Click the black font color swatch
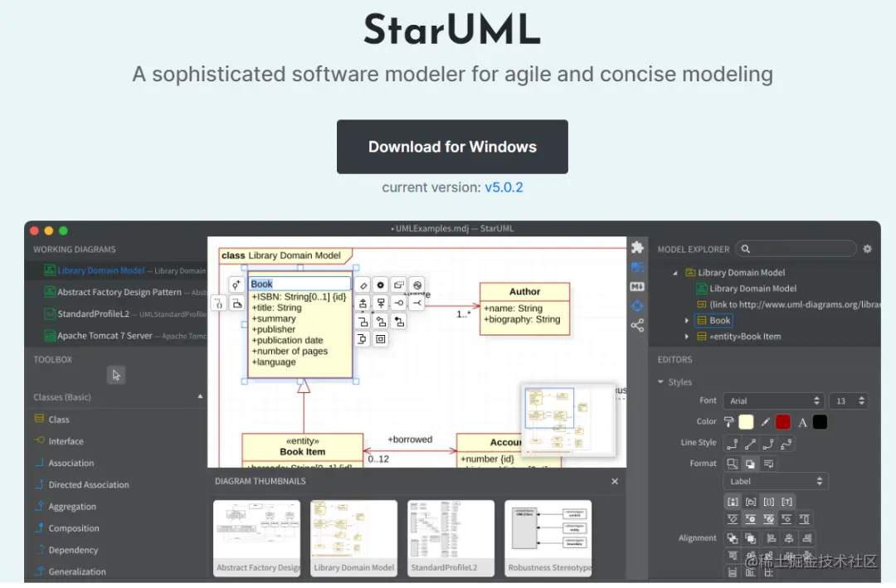Screen dimensions: 896x588 pos(820,421)
